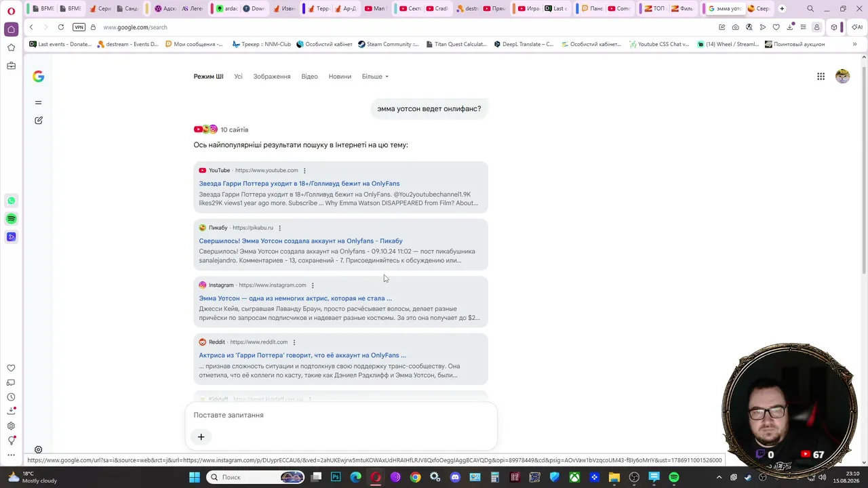This screenshot has height=488, width=868.
Task: Open the Трекер :: NNM-Club bookmark
Action: point(261,44)
